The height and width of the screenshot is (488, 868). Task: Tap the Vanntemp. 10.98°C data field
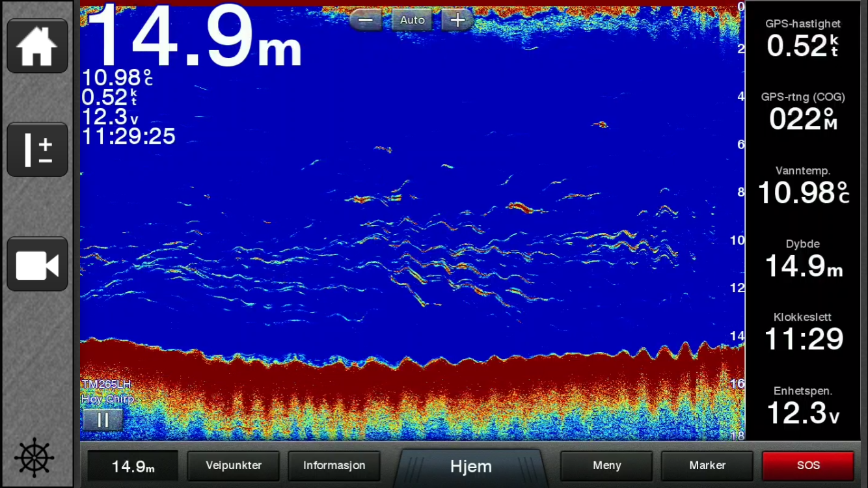pos(803,185)
